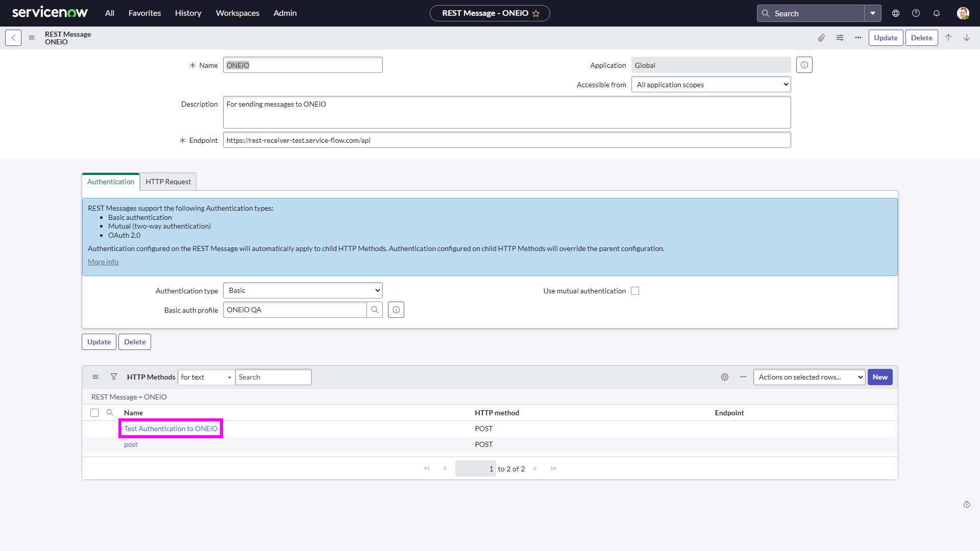Click the paperclip attachments icon
This screenshot has height=551, width=980.
coord(821,38)
